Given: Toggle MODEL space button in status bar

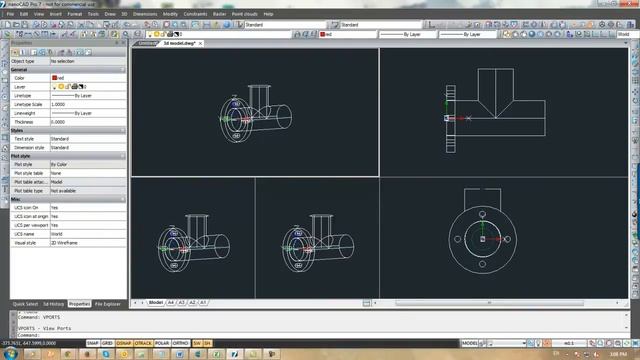Looking at the screenshot, I should pos(469,343).
